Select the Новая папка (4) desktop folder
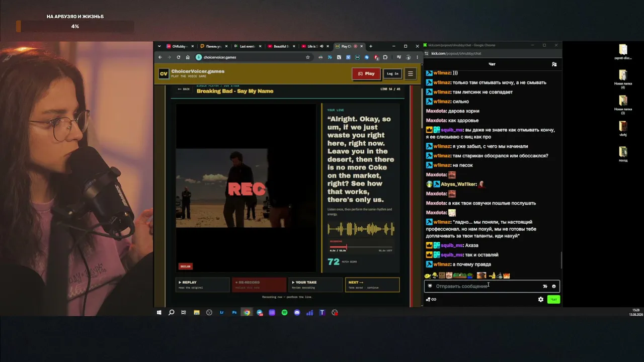 click(623, 78)
